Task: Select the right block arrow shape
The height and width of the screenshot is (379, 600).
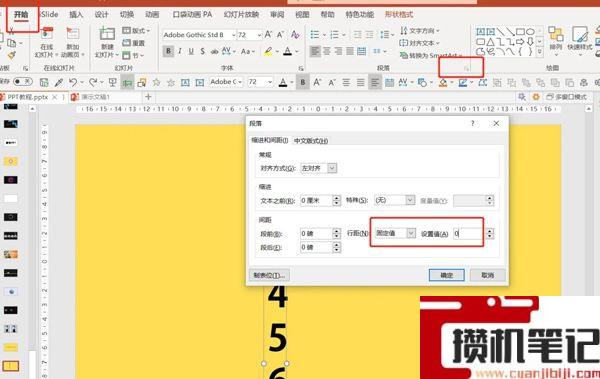Action: point(520,42)
